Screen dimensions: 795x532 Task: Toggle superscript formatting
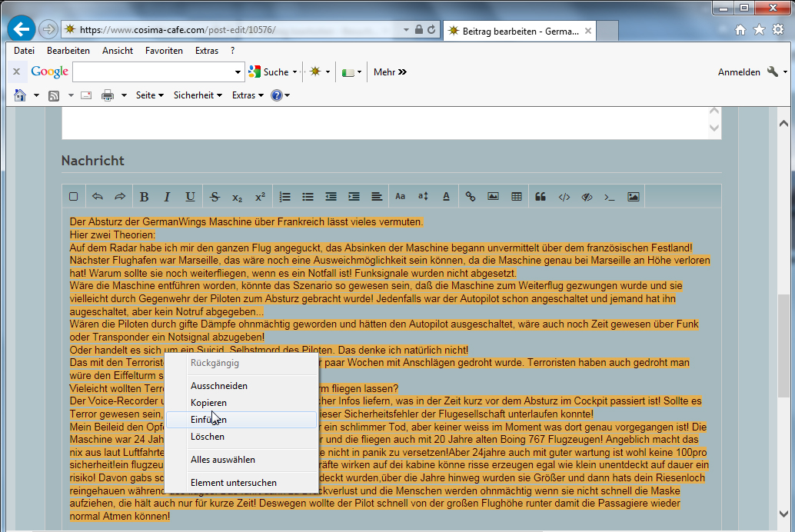(260, 197)
